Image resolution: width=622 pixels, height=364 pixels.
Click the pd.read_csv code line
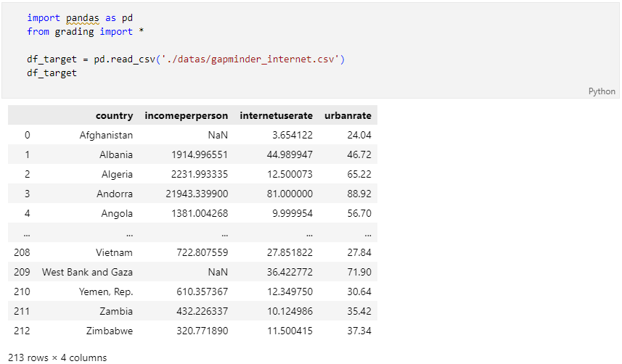pyautogui.click(x=186, y=59)
